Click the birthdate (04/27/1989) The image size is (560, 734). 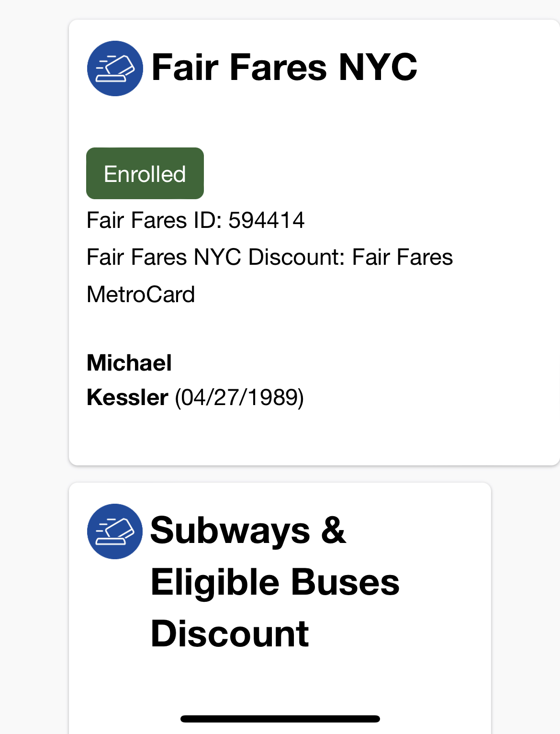[239, 398]
